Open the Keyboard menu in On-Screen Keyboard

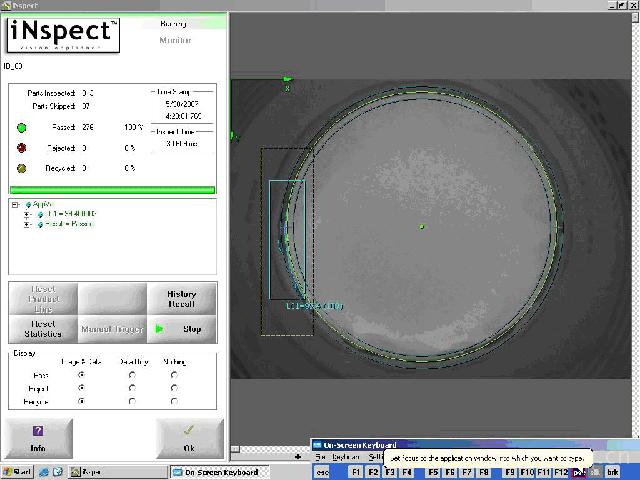[346, 457]
